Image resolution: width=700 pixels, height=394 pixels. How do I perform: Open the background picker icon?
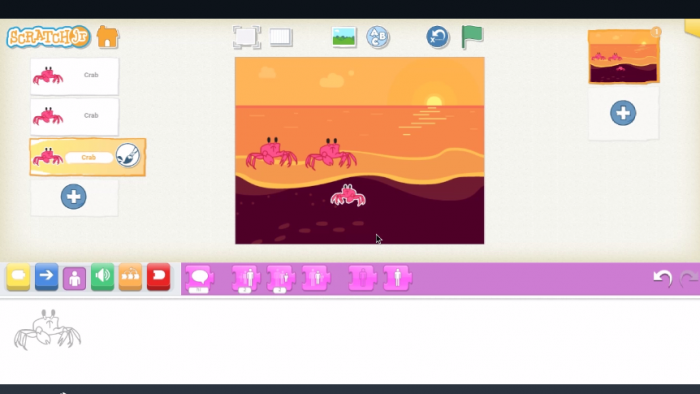click(x=344, y=37)
